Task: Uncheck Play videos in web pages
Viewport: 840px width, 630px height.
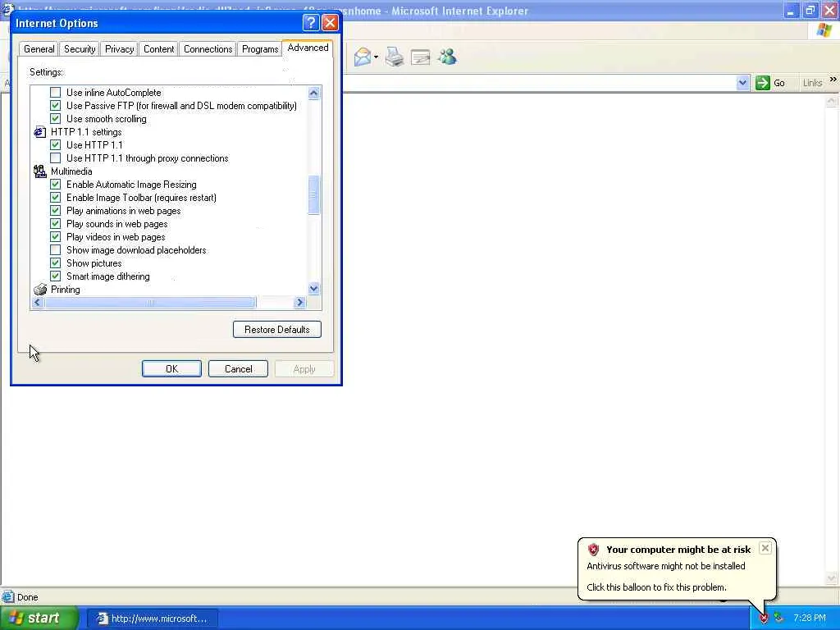Action: 55,237
